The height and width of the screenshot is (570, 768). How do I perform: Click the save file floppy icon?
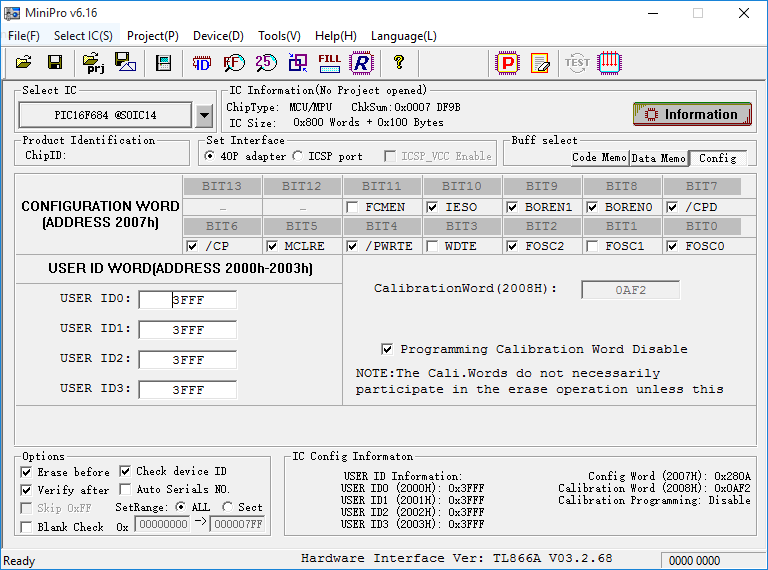click(x=55, y=63)
